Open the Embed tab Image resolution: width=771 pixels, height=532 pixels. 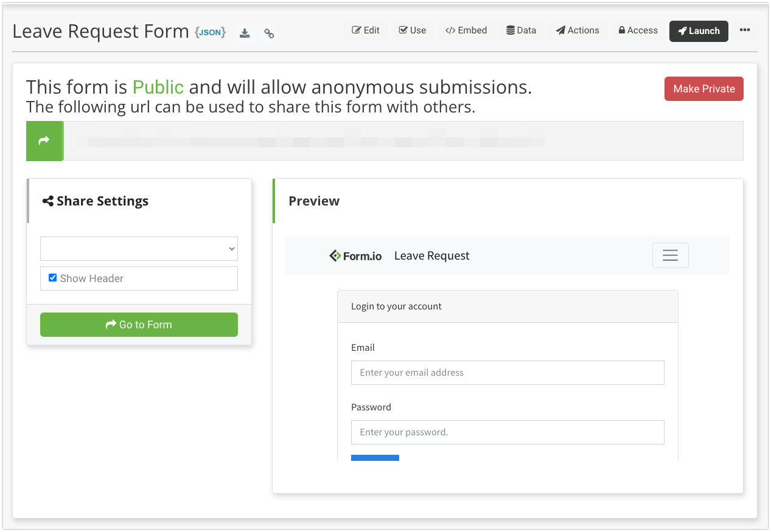(466, 30)
